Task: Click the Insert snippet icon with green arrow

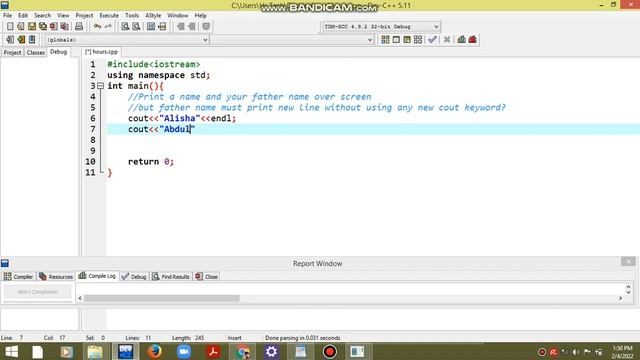Action: pyautogui.click(x=21, y=40)
